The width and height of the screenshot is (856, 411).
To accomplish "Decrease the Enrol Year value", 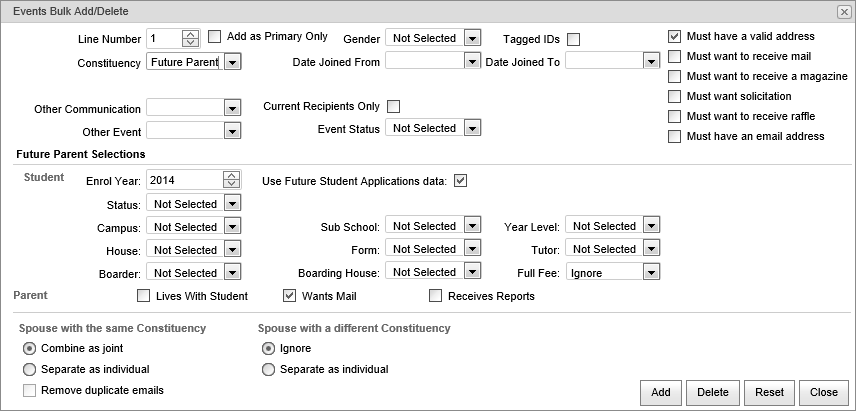I will point(232,184).
